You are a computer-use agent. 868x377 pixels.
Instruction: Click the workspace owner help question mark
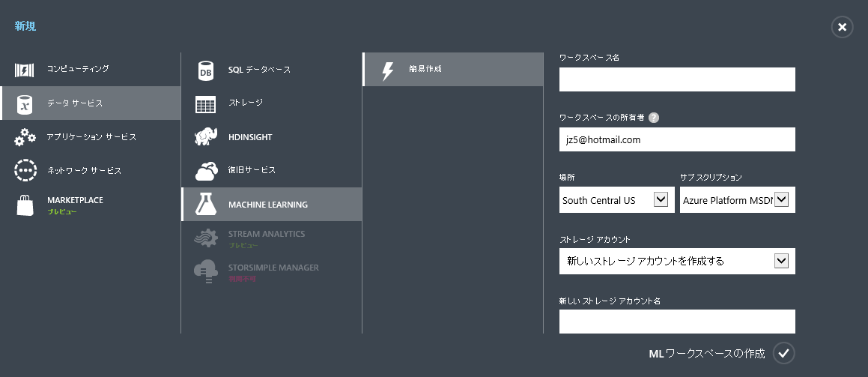coord(654,118)
